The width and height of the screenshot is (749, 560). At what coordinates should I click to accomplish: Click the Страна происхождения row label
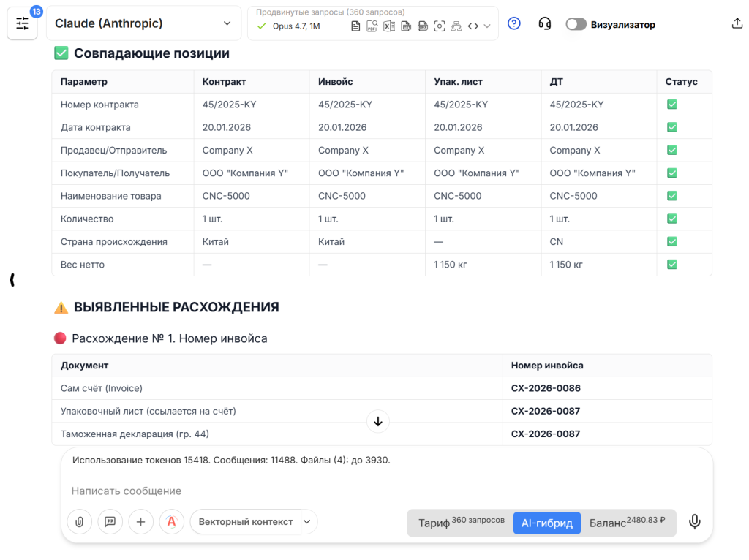coord(113,242)
